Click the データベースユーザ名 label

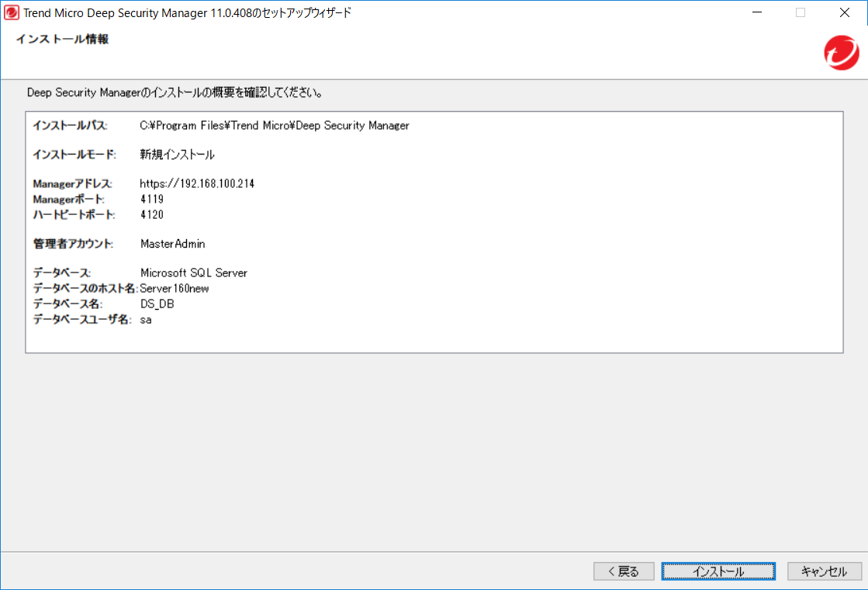[82, 320]
